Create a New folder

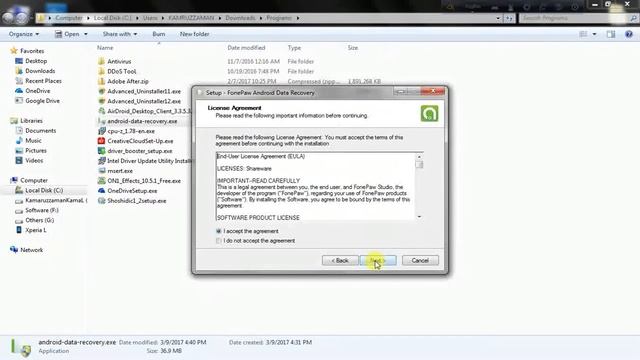194,34
